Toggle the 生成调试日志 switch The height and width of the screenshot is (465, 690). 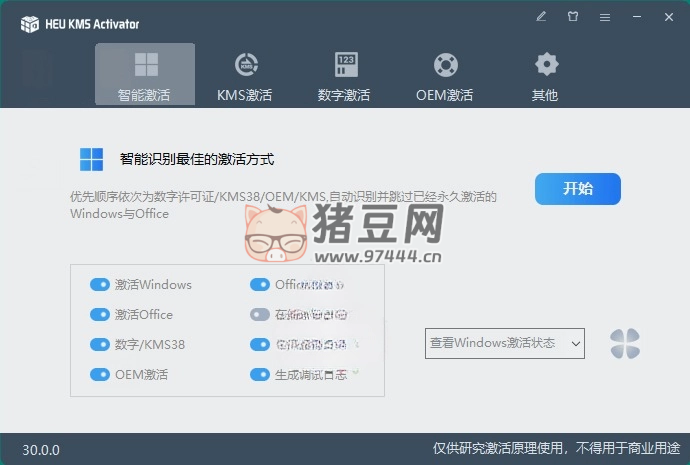[x=259, y=375]
